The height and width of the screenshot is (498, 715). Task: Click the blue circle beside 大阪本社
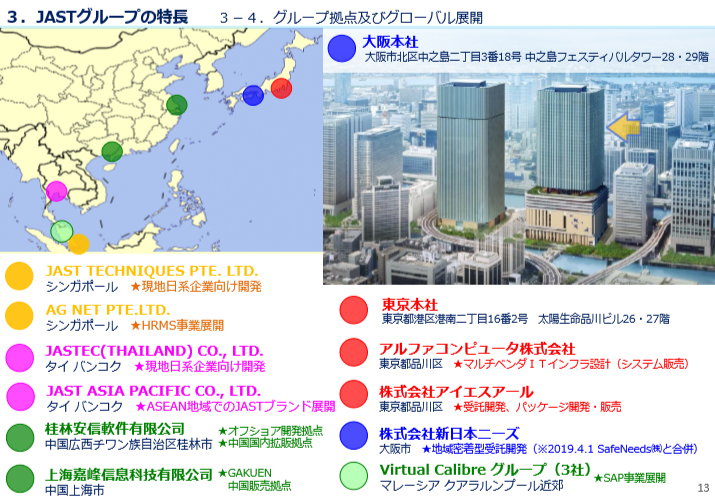342,48
